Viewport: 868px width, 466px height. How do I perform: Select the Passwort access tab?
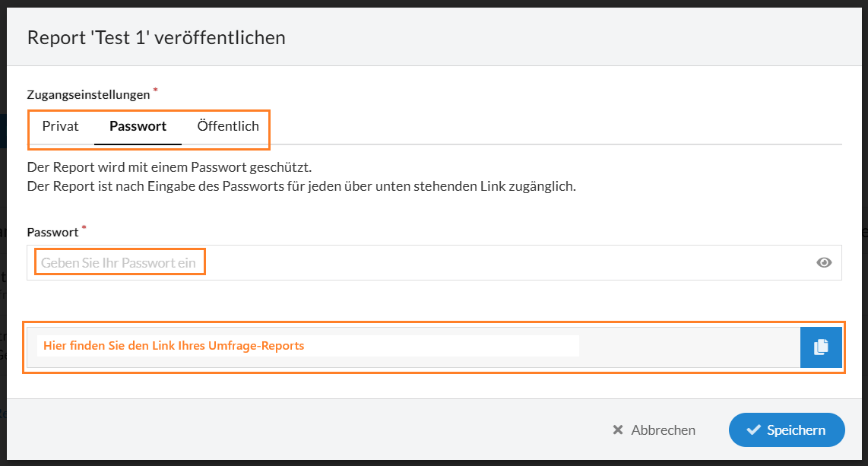pyautogui.click(x=138, y=126)
